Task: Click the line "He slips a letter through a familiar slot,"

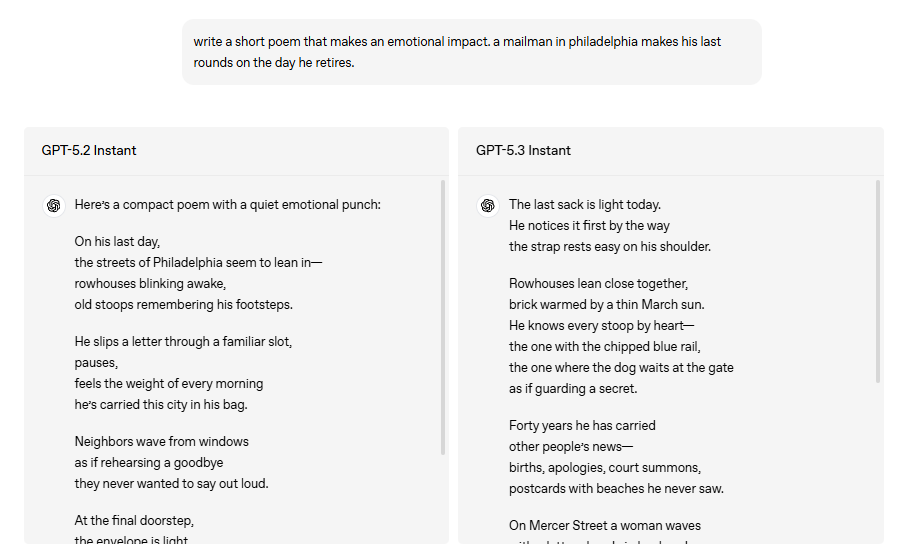Action: click(183, 341)
